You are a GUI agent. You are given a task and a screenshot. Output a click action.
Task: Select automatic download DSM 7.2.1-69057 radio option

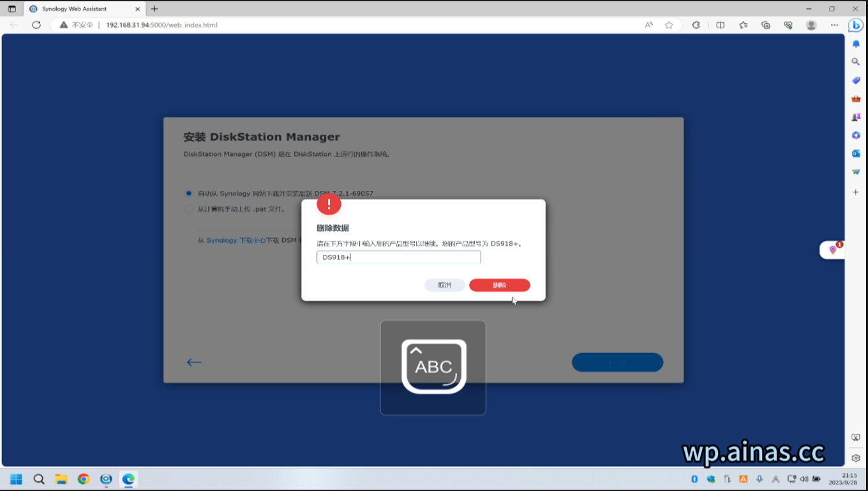click(x=188, y=193)
